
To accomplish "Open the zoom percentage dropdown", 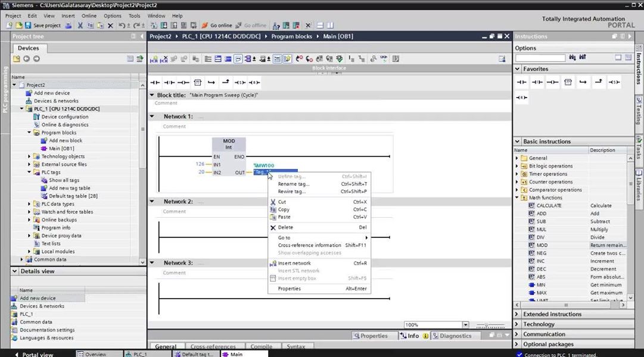I will click(465, 325).
